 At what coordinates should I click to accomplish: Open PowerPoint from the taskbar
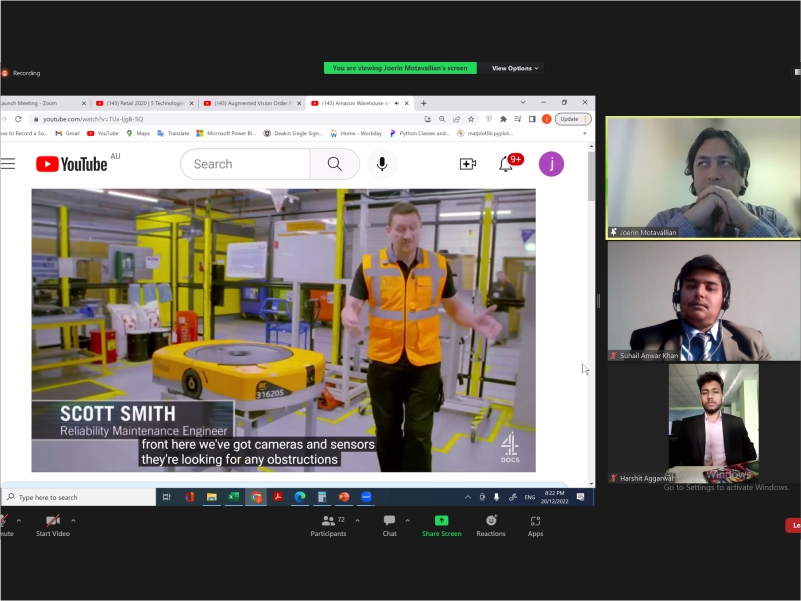[344, 497]
